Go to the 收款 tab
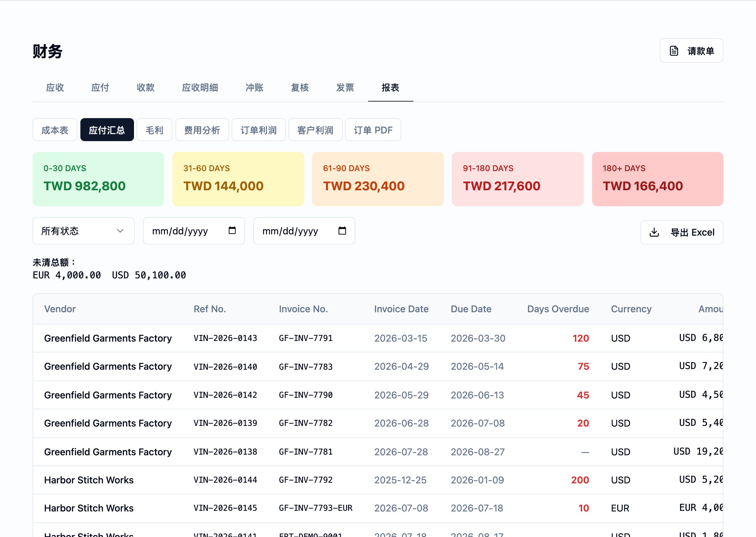Screen dimensions: 756x537 click(x=146, y=87)
